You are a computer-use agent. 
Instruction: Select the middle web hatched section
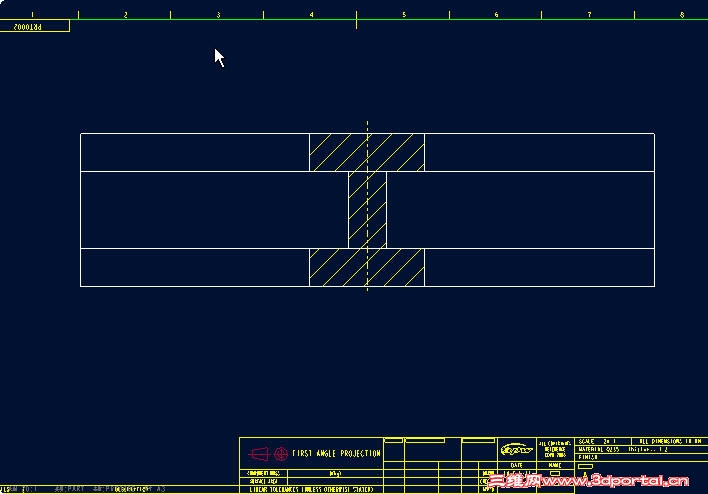tap(367, 210)
